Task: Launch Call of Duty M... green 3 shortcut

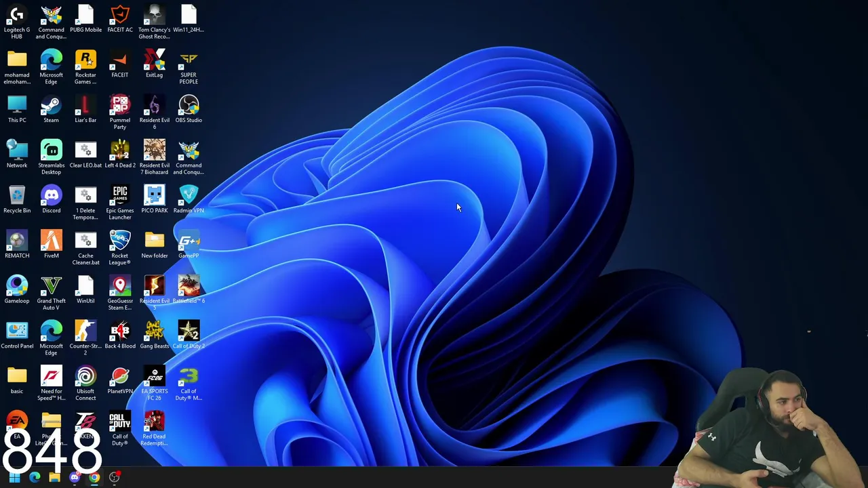Action: (x=189, y=383)
